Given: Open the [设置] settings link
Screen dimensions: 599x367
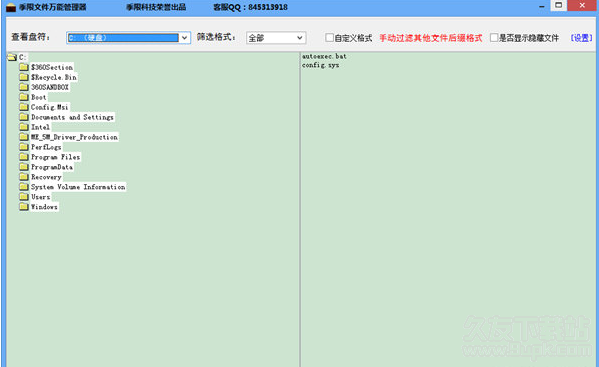Looking at the screenshot, I should point(581,38).
